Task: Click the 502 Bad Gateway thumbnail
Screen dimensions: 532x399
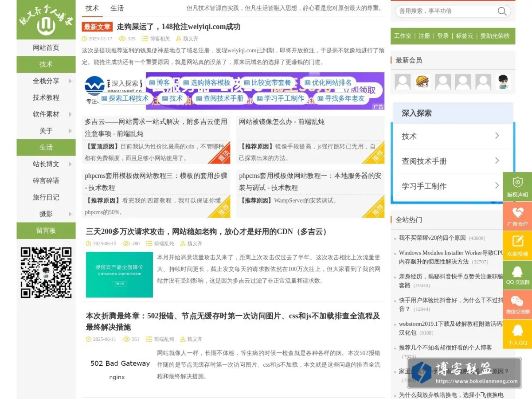Action: pos(119,369)
